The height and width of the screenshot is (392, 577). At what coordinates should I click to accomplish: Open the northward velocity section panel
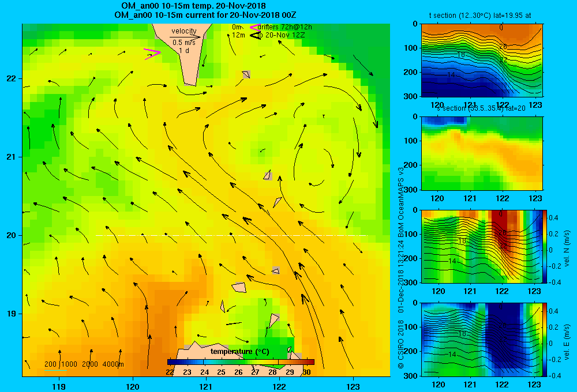coord(482,246)
